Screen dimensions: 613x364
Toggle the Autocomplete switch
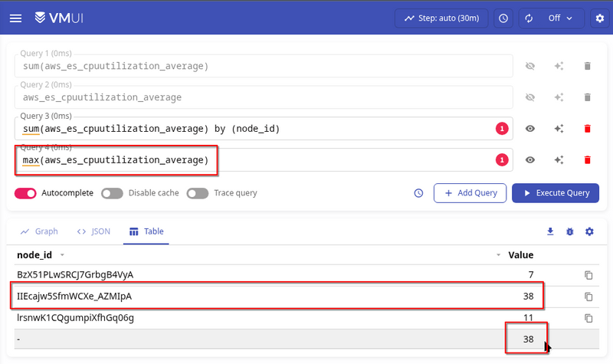click(26, 193)
